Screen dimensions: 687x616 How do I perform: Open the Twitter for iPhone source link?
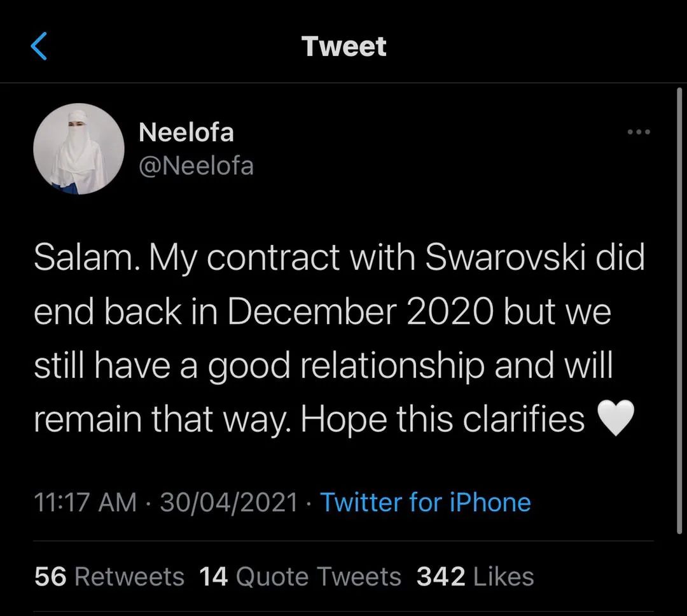pos(425,502)
